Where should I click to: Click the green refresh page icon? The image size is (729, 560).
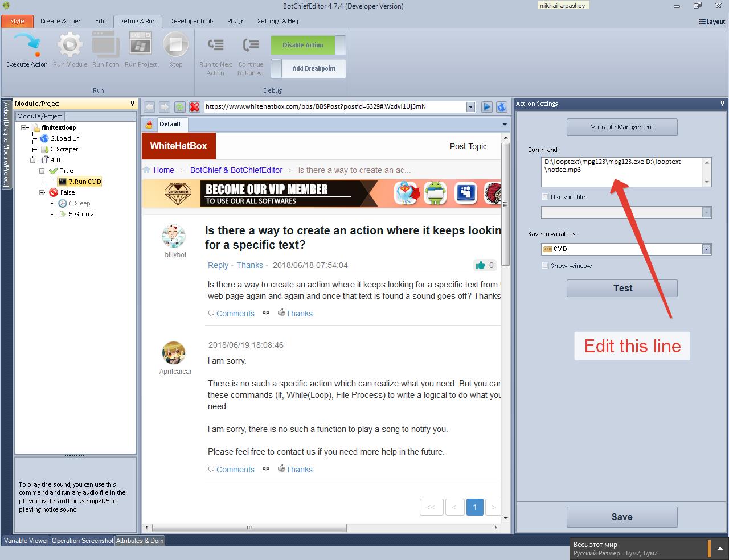tap(179, 107)
